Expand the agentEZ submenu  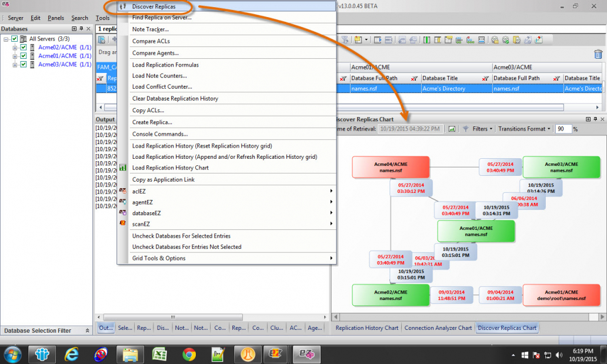[226, 202]
